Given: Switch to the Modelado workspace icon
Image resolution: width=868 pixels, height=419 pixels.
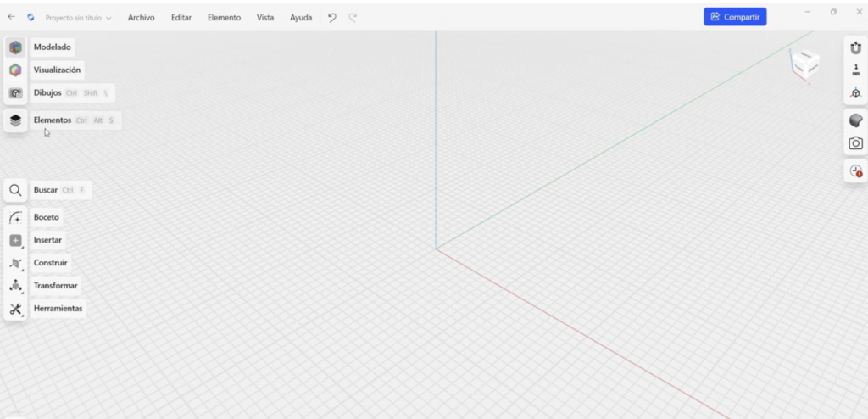Looking at the screenshot, I should (x=15, y=47).
